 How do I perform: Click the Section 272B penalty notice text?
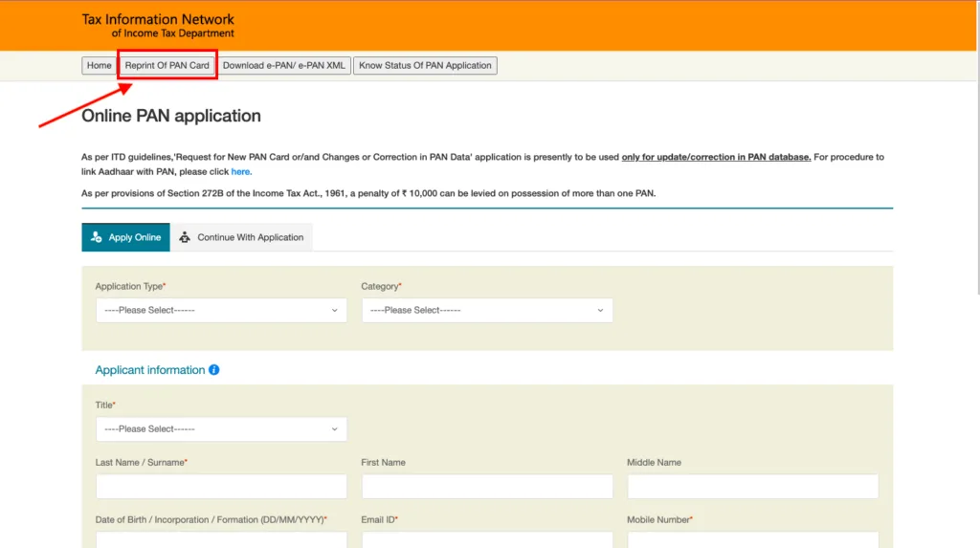point(368,194)
